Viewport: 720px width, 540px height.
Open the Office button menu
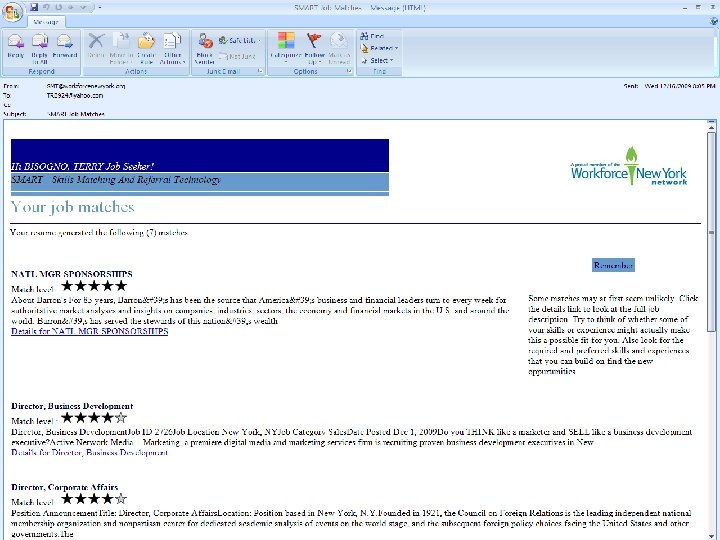13,11
